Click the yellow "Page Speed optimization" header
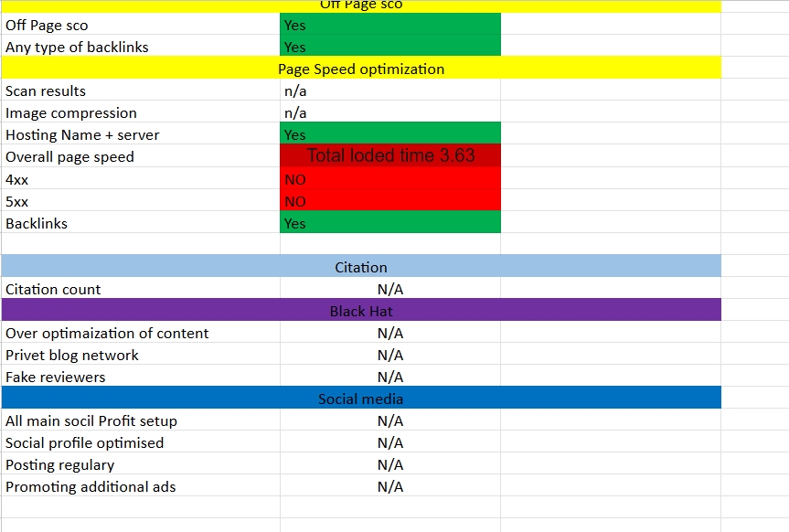The width and height of the screenshot is (789, 532). (361, 69)
